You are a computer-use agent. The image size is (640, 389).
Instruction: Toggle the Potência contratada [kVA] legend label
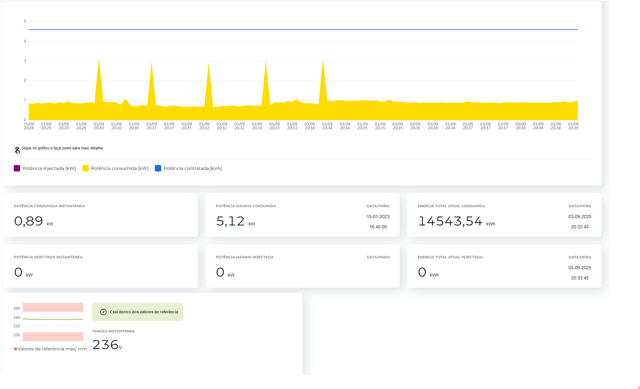[193, 168]
